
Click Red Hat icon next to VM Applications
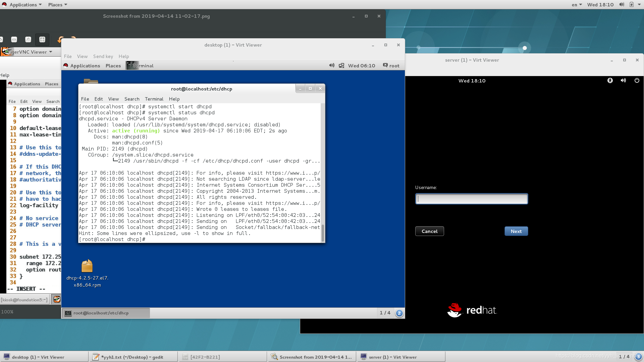click(66, 65)
